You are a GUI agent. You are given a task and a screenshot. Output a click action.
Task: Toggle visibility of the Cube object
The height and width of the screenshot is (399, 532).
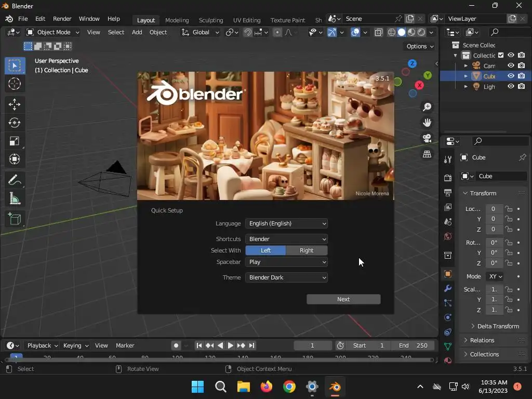pos(511,76)
